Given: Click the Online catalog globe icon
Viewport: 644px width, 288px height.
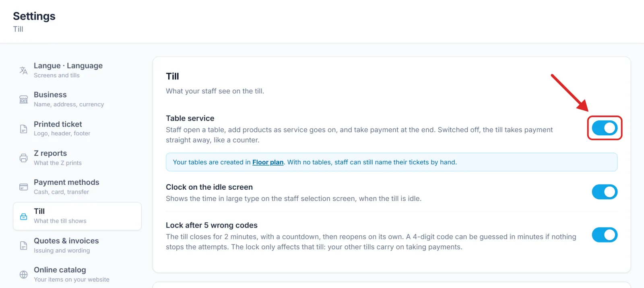Looking at the screenshot, I should pyautogui.click(x=24, y=275).
